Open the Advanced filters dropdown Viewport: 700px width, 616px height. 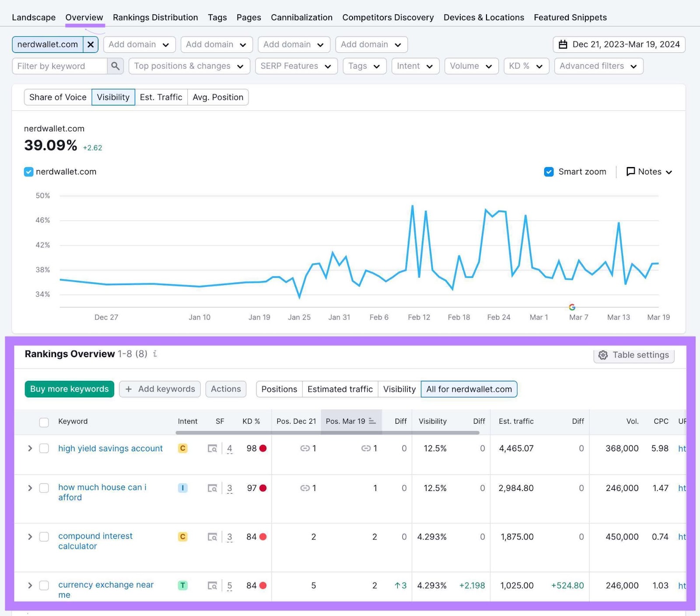(x=598, y=66)
